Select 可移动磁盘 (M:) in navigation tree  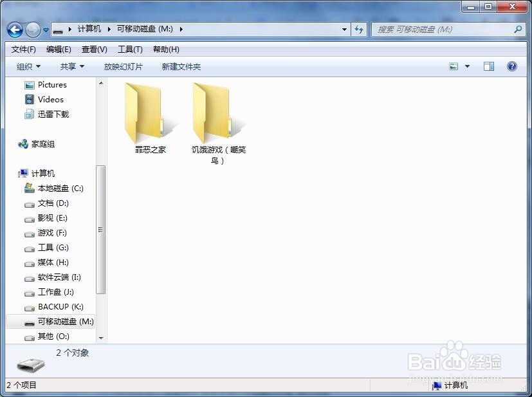(x=66, y=322)
